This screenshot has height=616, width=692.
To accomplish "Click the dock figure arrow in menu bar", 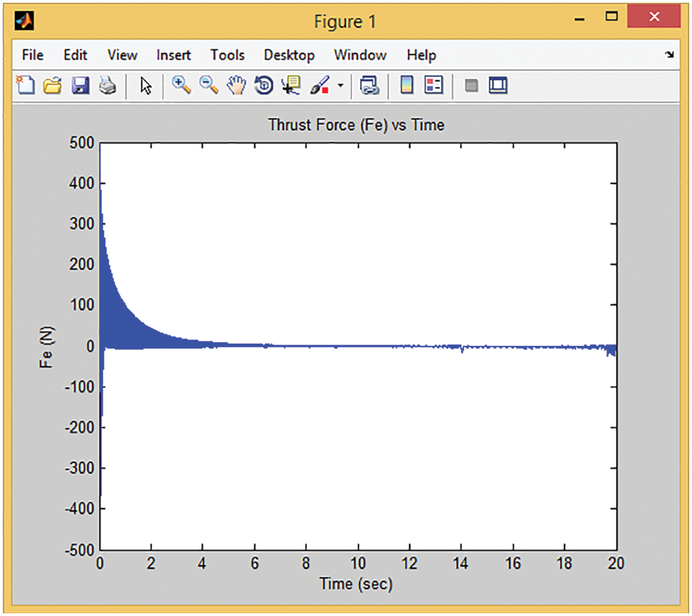I will [x=669, y=55].
